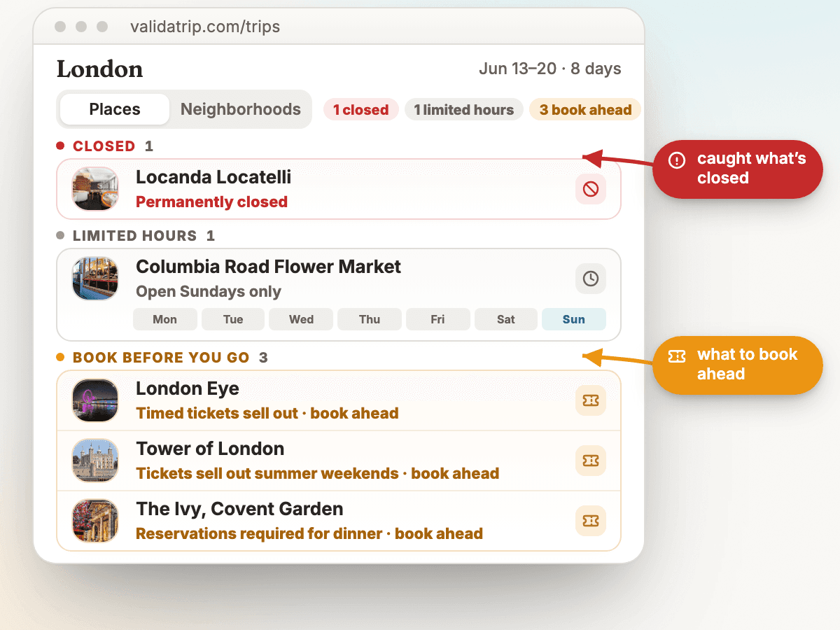840x630 pixels.
Task: Click Timed tickets sell out · book ahead text
Action: tap(267, 413)
